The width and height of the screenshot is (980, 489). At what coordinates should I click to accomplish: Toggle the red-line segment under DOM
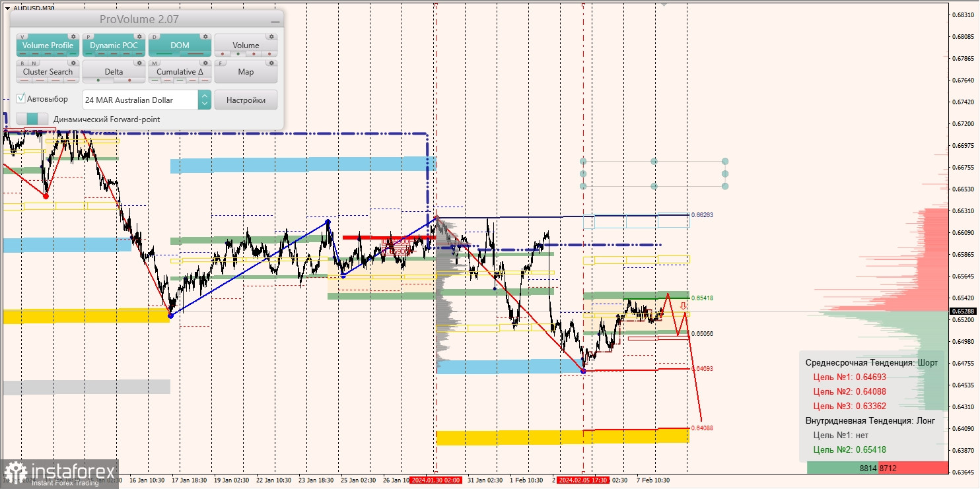[195, 53]
